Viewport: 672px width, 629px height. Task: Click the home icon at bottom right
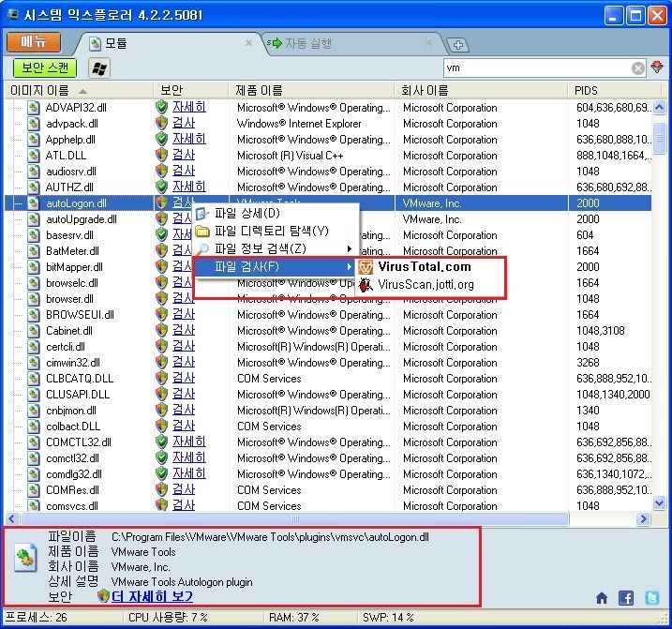tap(602, 598)
